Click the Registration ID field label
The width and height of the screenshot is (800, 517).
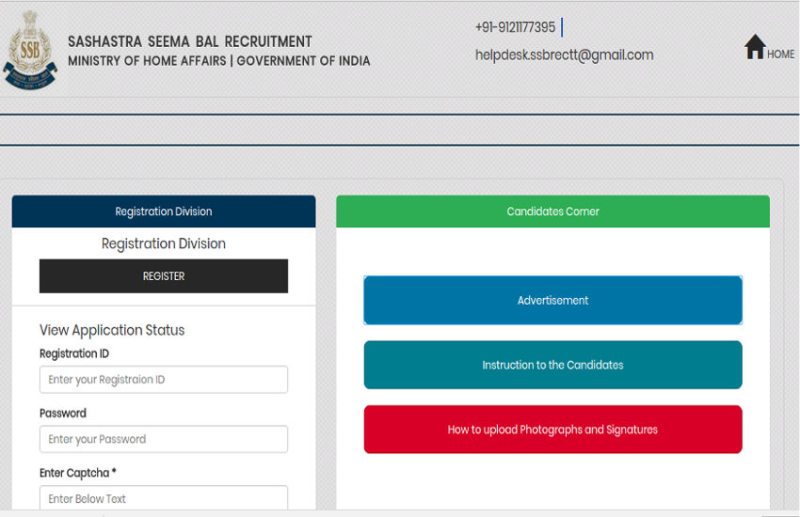74,353
